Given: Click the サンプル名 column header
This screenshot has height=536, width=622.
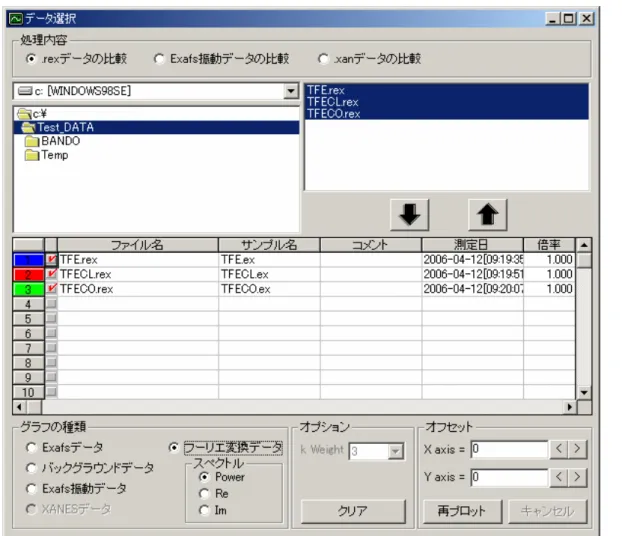Looking at the screenshot, I should click(269, 245).
